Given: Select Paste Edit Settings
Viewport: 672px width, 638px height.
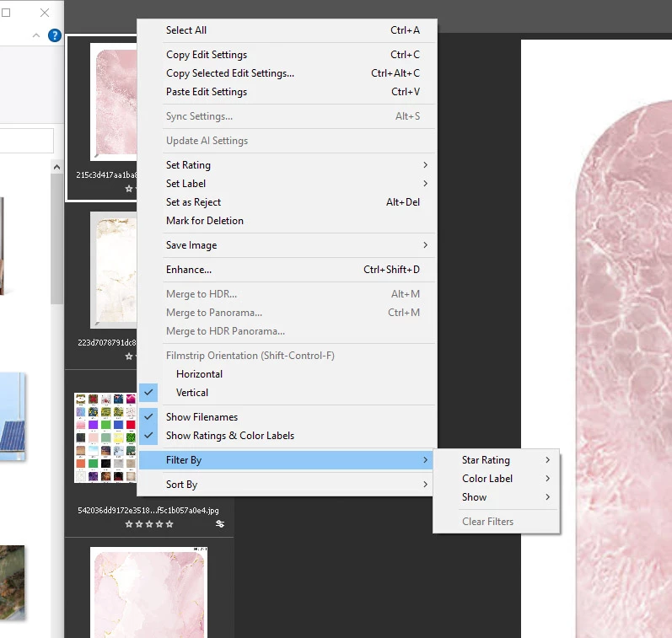Looking at the screenshot, I should [x=288, y=92].
